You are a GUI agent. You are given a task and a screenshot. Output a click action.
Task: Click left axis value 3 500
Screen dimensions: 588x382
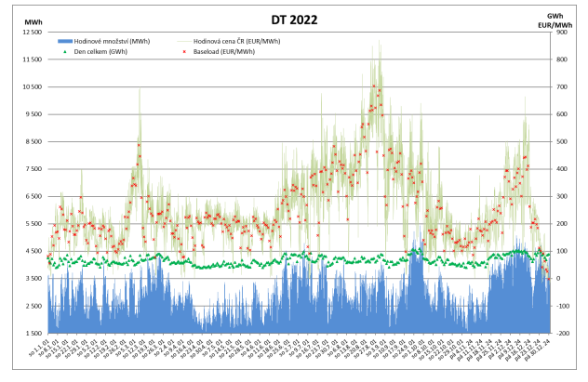tap(33, 278)
